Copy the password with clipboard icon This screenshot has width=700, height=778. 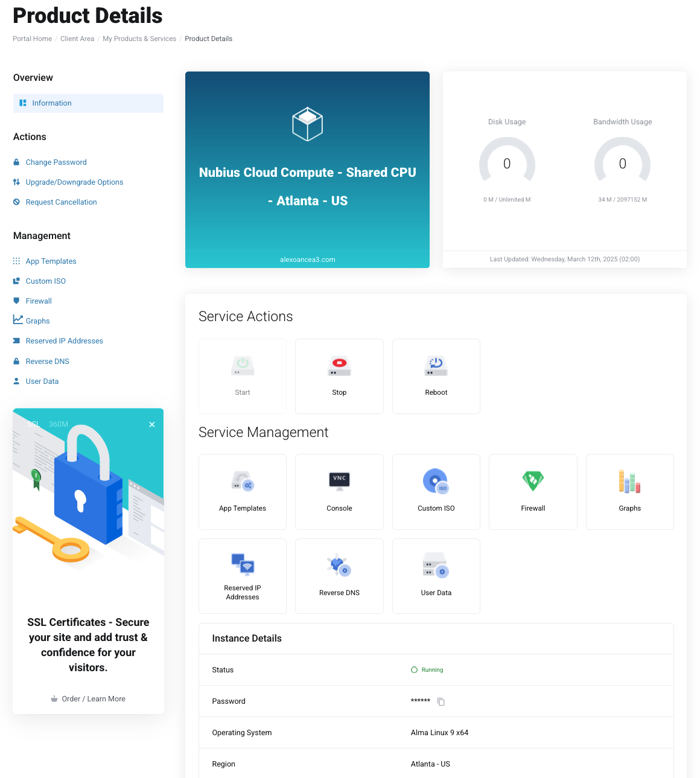click(x=441, y=701)
